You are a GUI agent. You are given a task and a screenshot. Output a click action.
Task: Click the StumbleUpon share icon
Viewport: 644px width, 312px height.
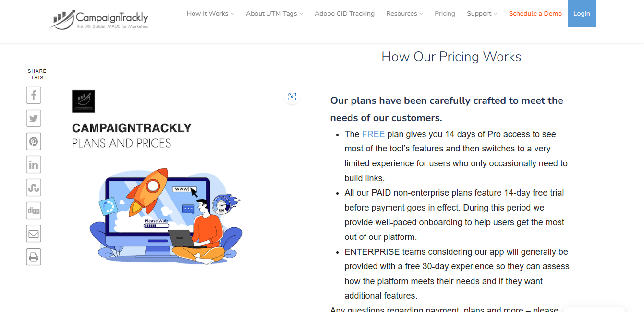point(34,187)
